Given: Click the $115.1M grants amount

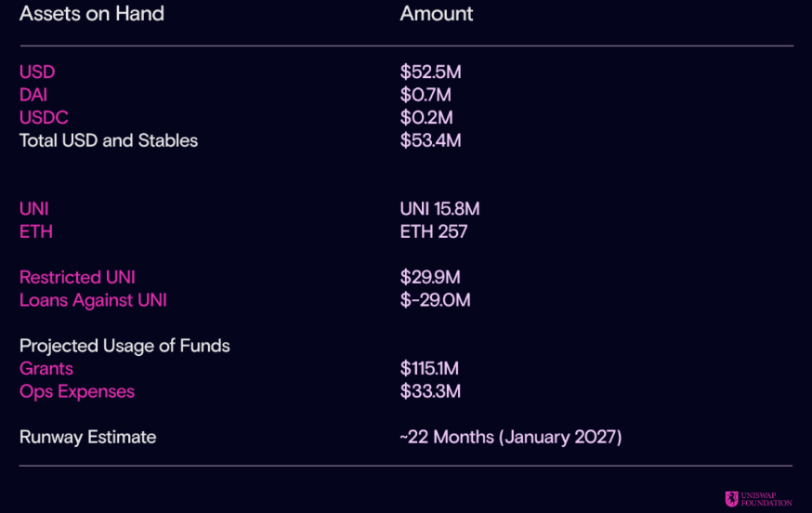Looking at the screenshot, I should pyautogui.click(x=429, y=368).
